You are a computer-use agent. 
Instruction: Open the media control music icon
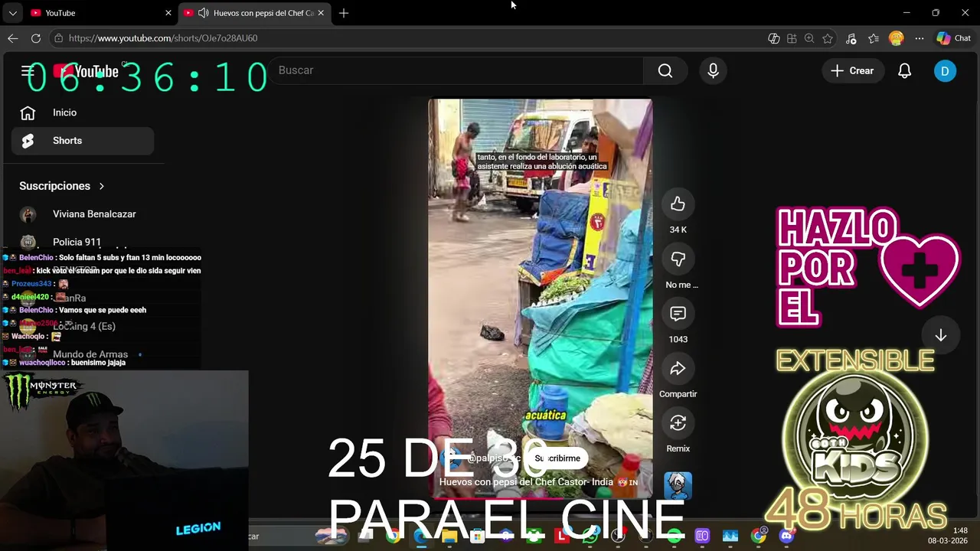pos(851,38)
